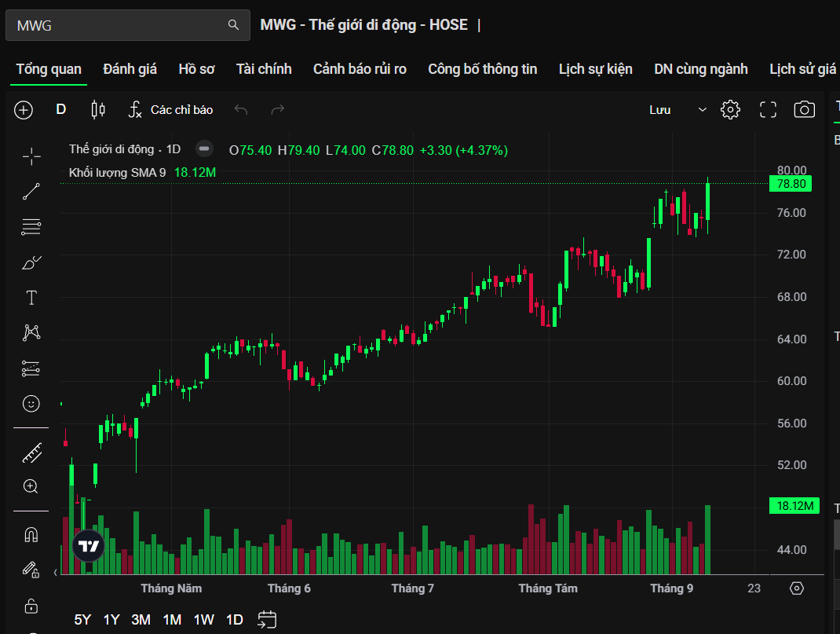Select the ruler measure tool
Image resolution: width=840 pixels, height=634 pixels.
tap(31, 453)
